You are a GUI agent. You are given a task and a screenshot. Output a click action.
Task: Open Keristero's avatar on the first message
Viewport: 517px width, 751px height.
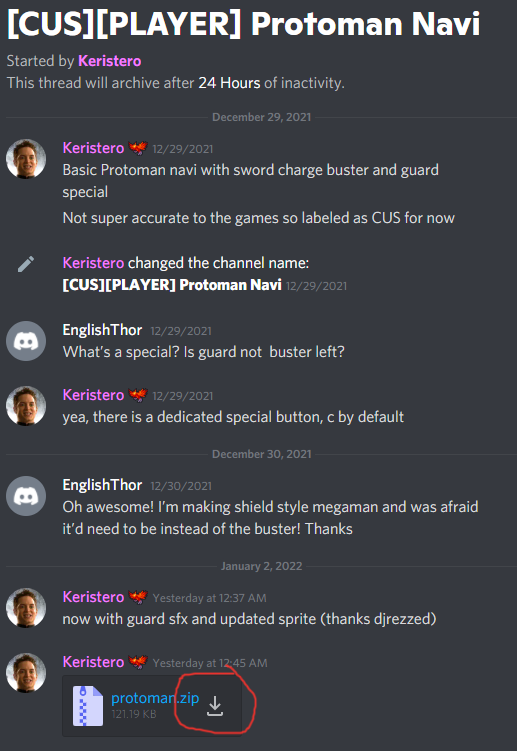point(26,159)
